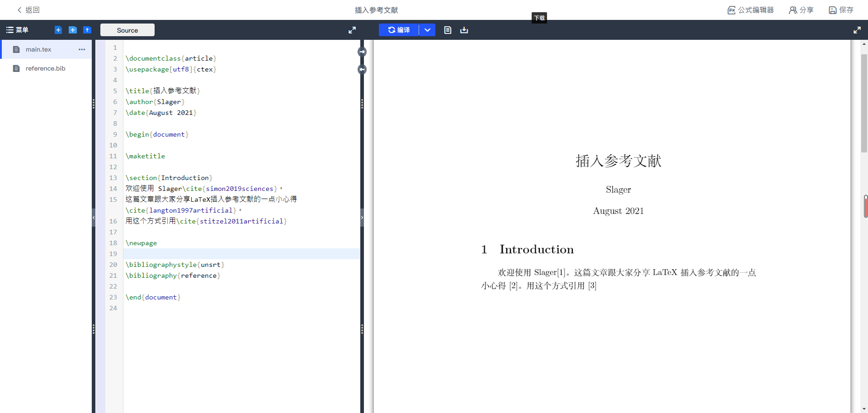Create a new file with the plus icon

(x=58, y=30)
